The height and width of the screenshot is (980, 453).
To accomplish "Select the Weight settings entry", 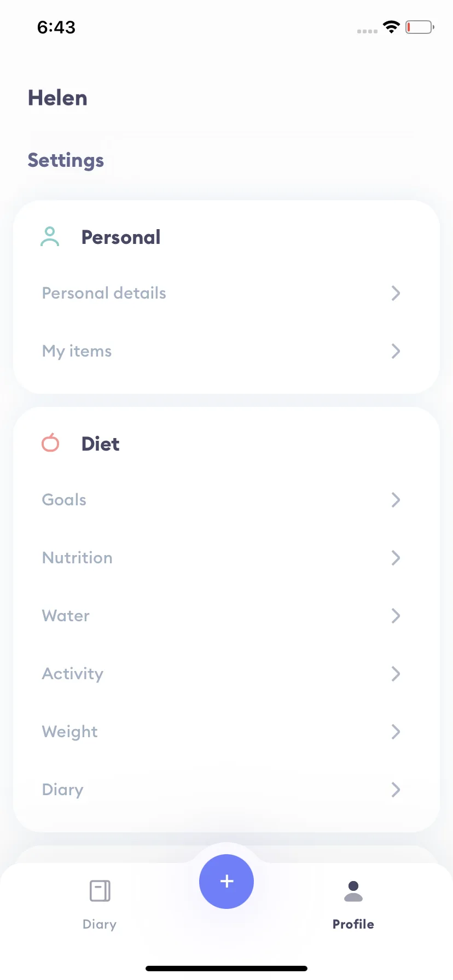I will pos(226,732).
